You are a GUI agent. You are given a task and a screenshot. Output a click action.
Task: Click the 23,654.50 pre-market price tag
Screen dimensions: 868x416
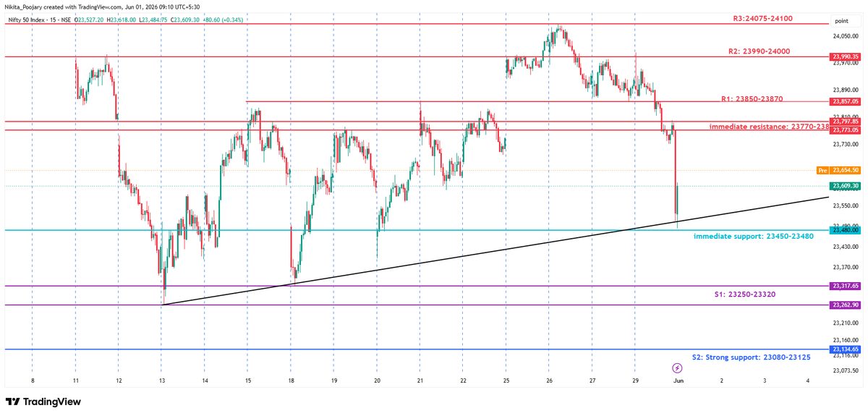846,170
